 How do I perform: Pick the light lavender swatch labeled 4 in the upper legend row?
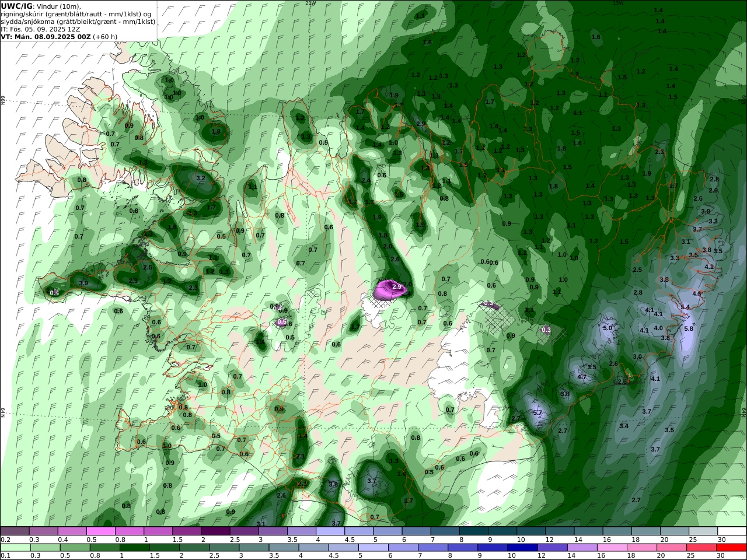330,531
